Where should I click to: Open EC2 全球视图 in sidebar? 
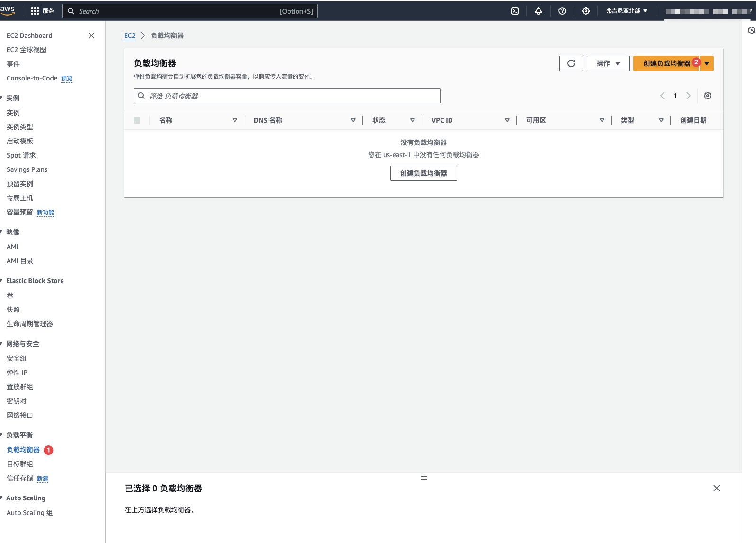click(27, 50)
